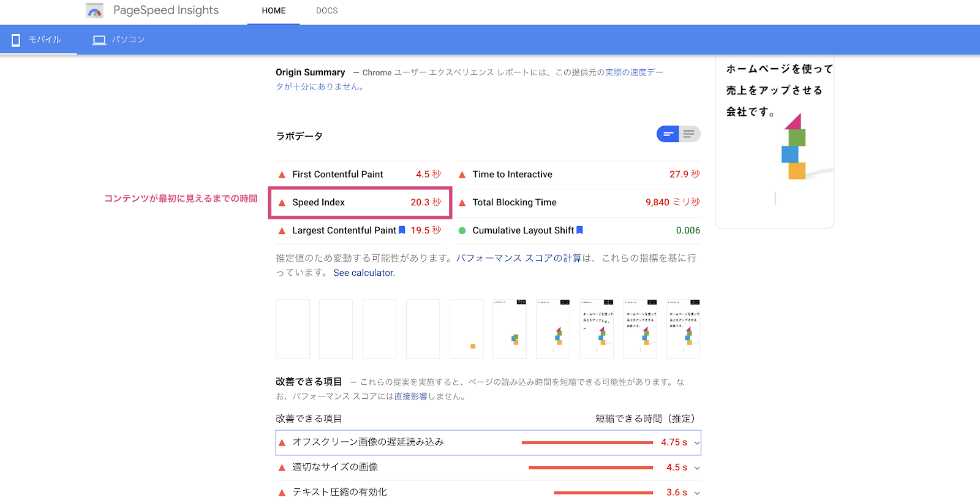Click テキスト圧縮の有効化 row title
The height and width of the screenshot is (500, 980).
pos(339,492)
